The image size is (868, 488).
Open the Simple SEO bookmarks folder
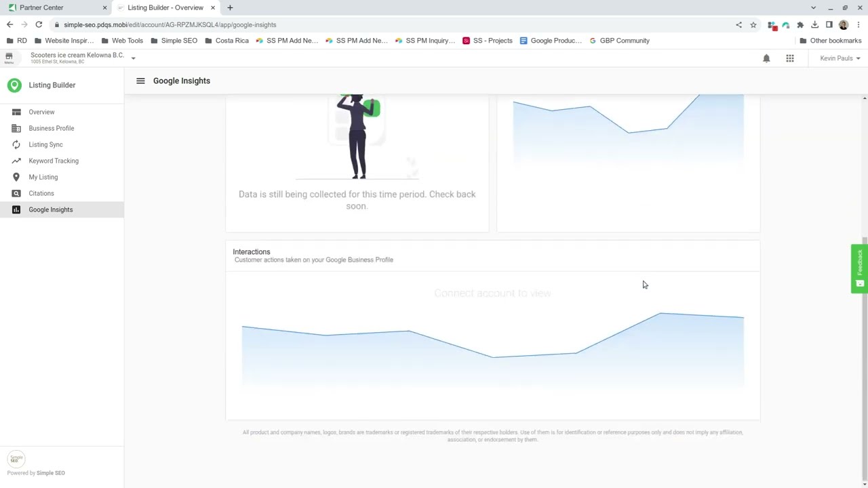(x=174, y=41)
